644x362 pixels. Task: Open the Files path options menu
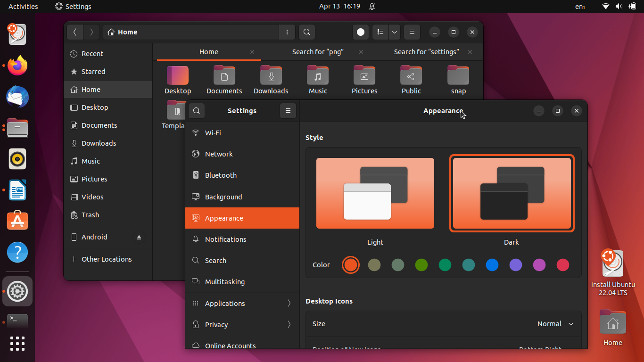(x=287, y=32)
